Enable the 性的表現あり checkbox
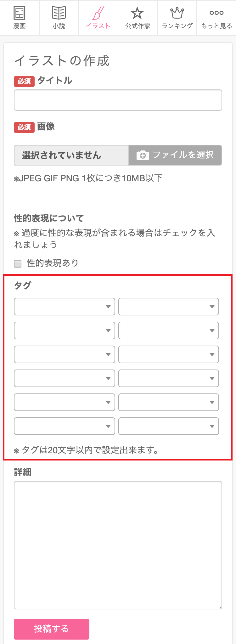Screen dimensions: 236x644 [x=18, y=263]
